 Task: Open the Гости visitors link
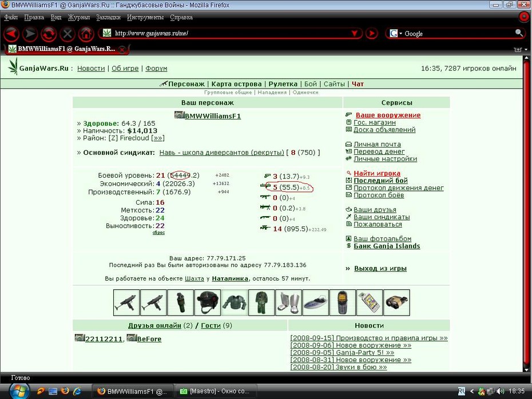pyautogui.click(x=211, y=325)
